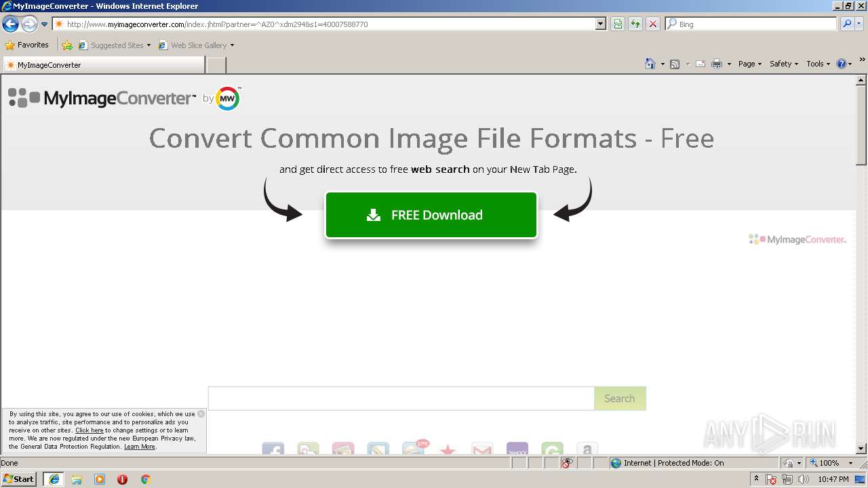The width and height of the screenshot is (868, 488).
Task: Click the Amazon shortcut icon
Action: tap(587, 449)
